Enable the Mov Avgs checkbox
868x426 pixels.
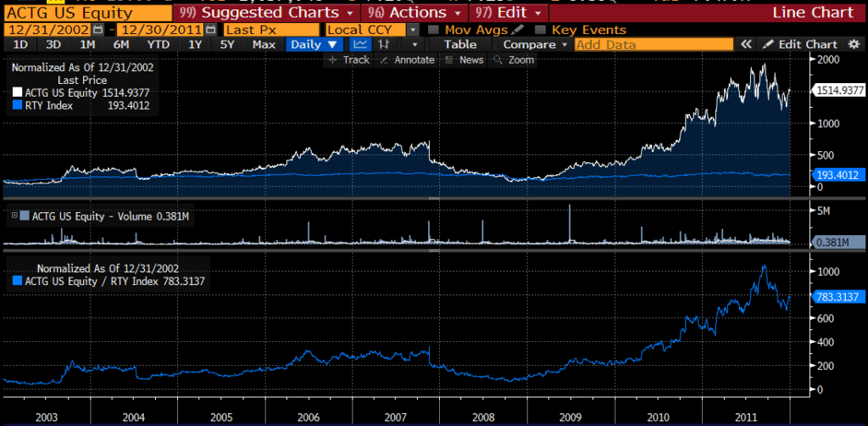(x=435, y=30)
